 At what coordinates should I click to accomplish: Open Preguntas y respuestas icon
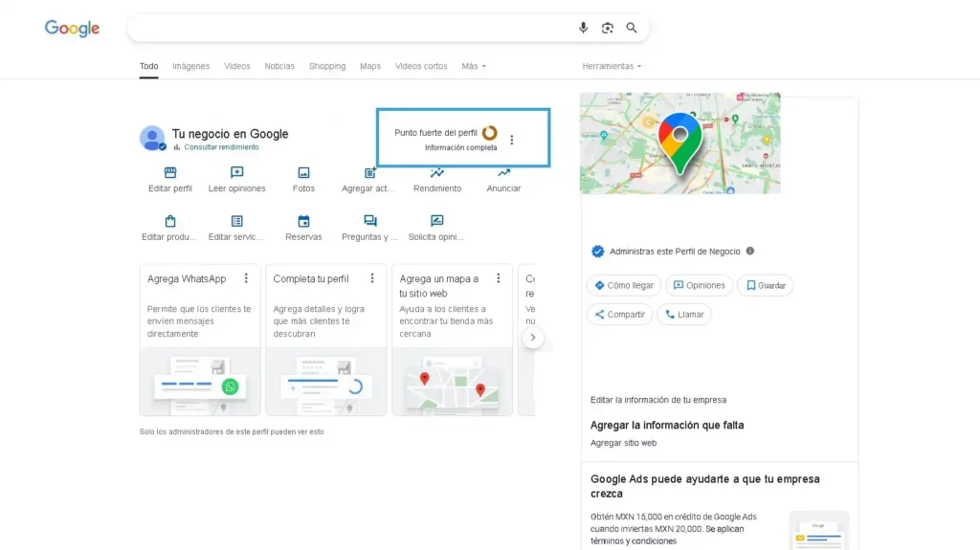pos(370,221)
